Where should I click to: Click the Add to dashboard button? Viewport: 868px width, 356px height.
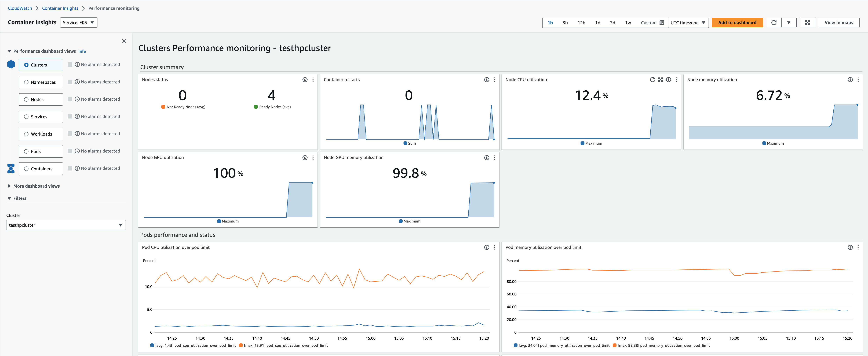[737, 23]
